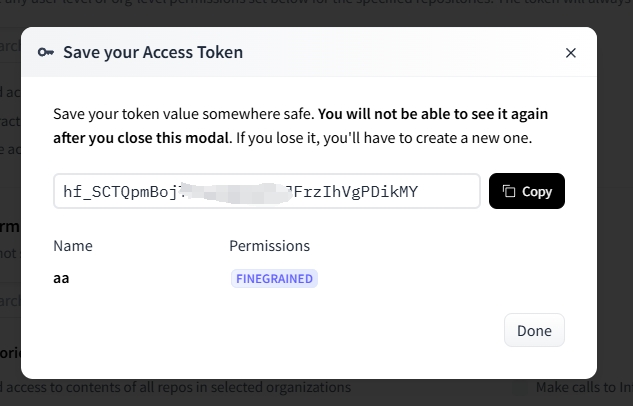This screenshot has width=633, height=406.
Task: Copy the access token value
Action: pos(526,191)
